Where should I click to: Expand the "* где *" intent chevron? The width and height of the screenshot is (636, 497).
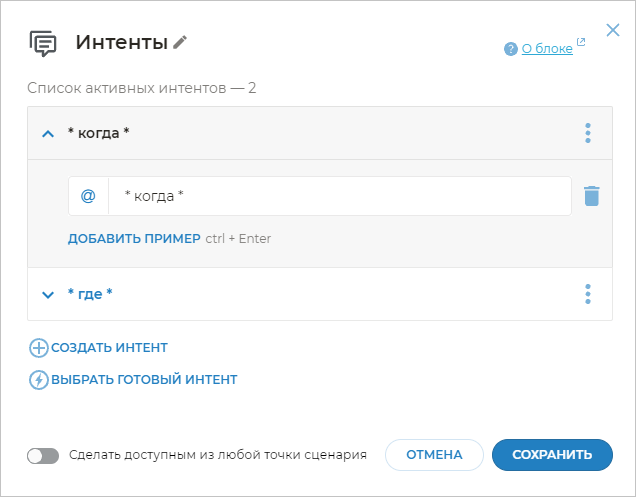point(47,295)
